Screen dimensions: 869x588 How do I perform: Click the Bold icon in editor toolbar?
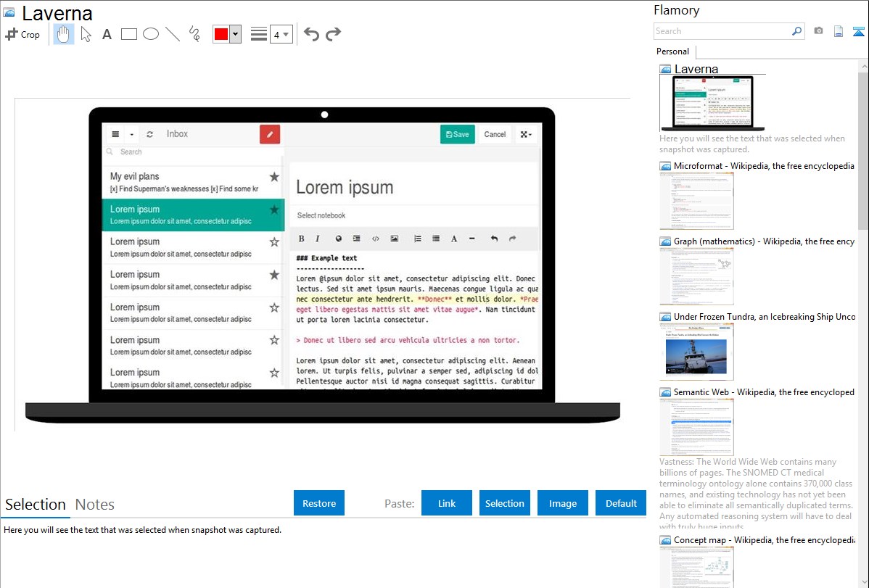(302, 239)
